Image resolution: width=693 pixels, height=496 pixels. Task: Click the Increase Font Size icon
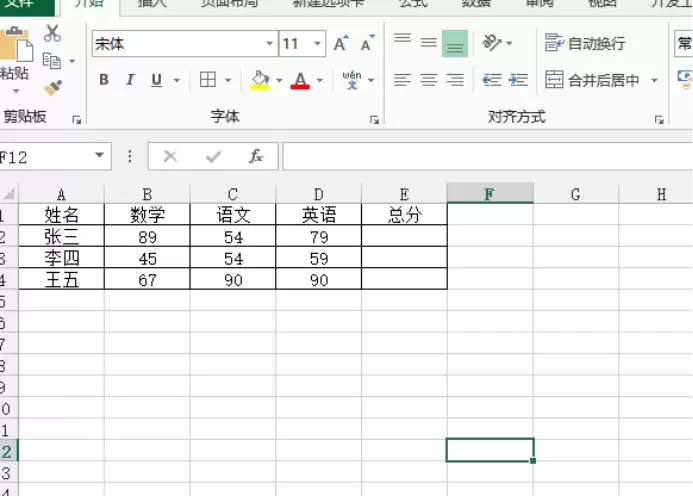point(341,44)
